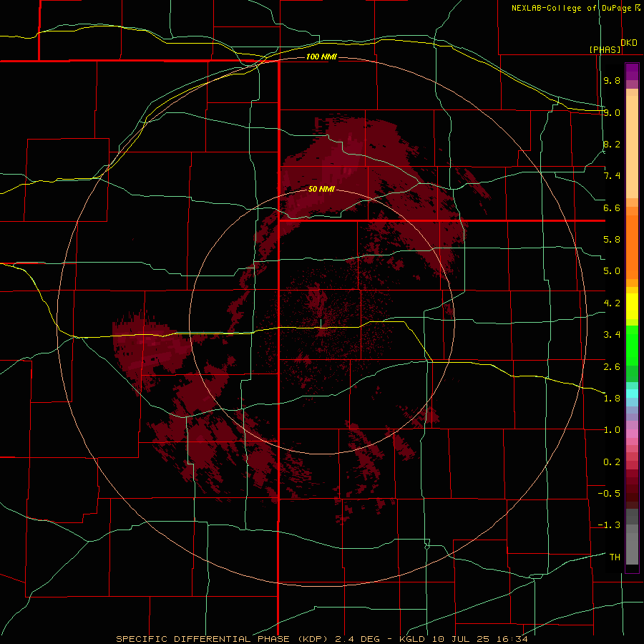Click the radar site marker at ring center

pos(321,323)
